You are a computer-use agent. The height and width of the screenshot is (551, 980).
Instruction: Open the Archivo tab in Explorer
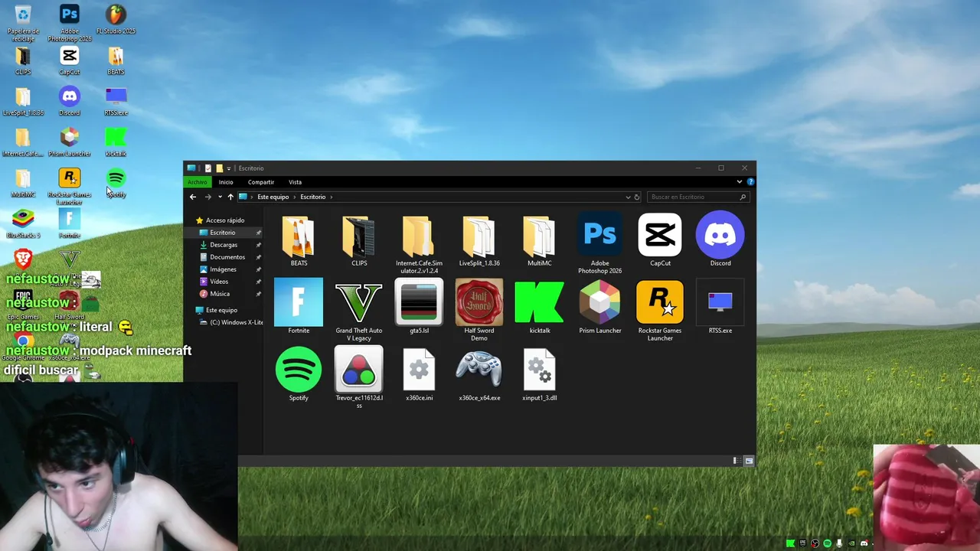coord(198,182)
